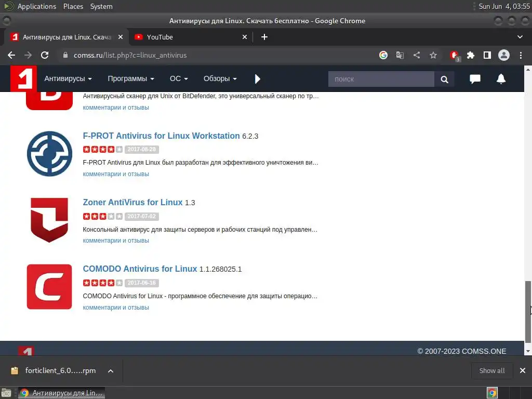This screenshot has width=532, height=399.
Task: Bookmark this page with star icon
Action: pos(433,55)
